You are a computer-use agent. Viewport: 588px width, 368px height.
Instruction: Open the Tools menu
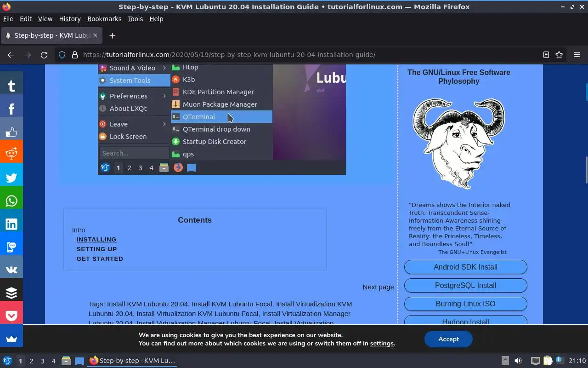point(136,19)
